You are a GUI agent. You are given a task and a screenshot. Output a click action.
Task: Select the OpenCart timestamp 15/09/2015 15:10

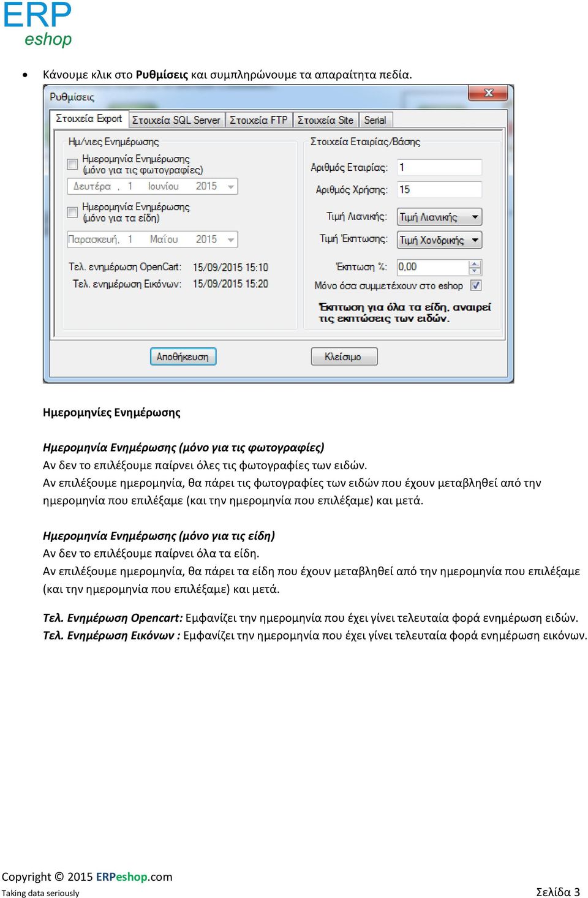tap(230, 267)
